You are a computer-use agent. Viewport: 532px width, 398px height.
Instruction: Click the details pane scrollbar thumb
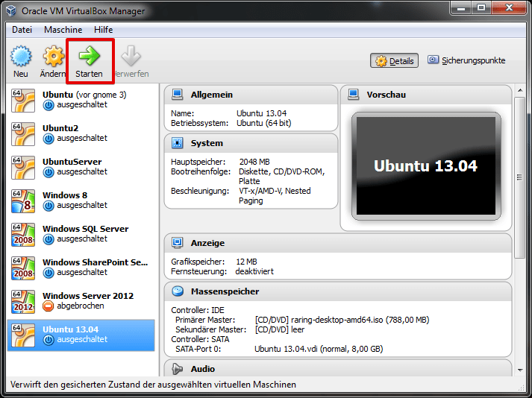pyautogui.click(x=519, y=177)
